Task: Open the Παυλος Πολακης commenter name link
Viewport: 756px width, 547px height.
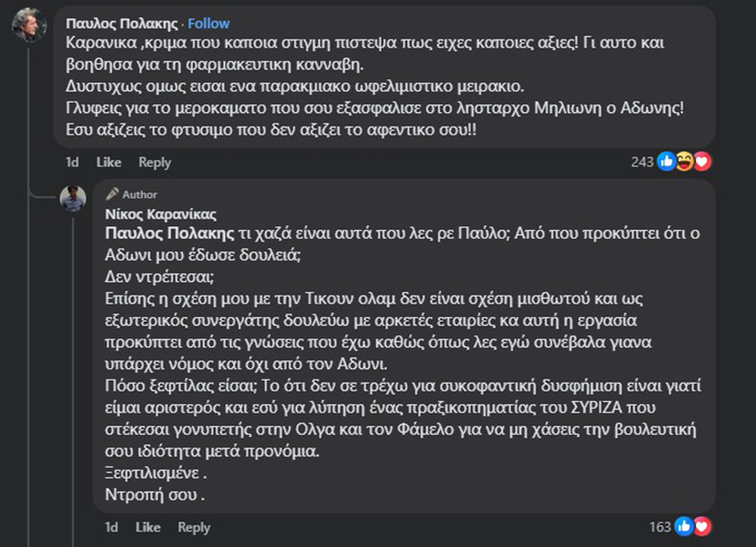Action: coord(123,23)
